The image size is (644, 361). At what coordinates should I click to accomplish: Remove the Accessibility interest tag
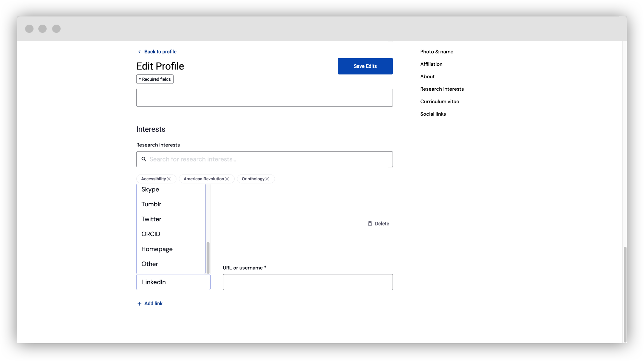pyautogui.click(x=169, y=179)
